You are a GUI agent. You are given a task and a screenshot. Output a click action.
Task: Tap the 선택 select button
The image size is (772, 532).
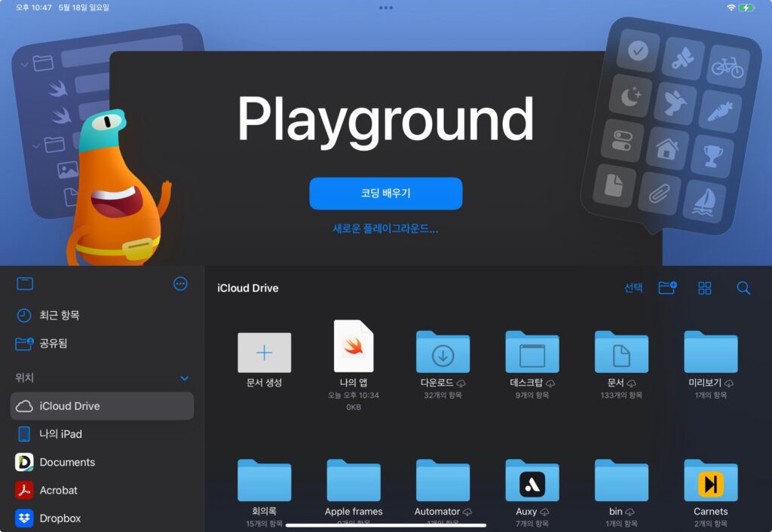[x=633, y=288]
